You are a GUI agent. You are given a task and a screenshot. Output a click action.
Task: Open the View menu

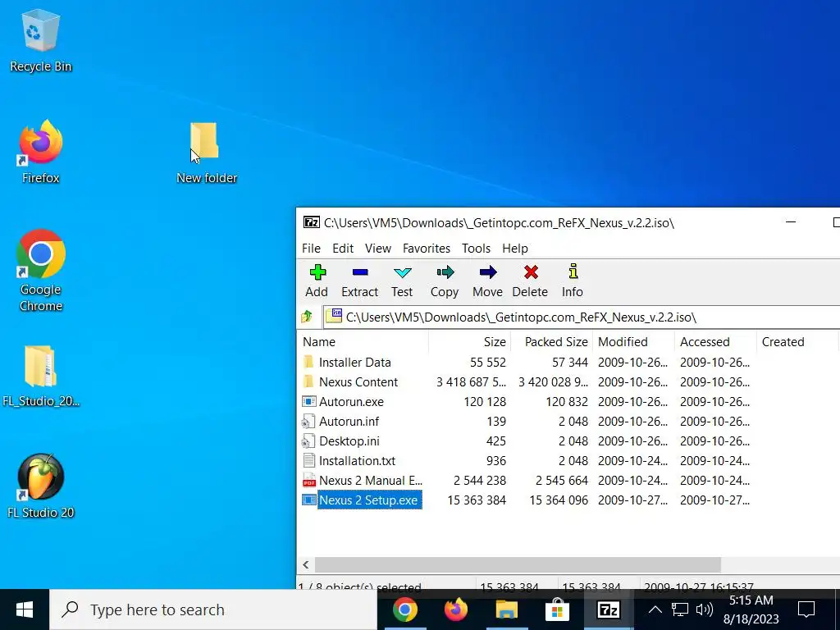[377, 248]
